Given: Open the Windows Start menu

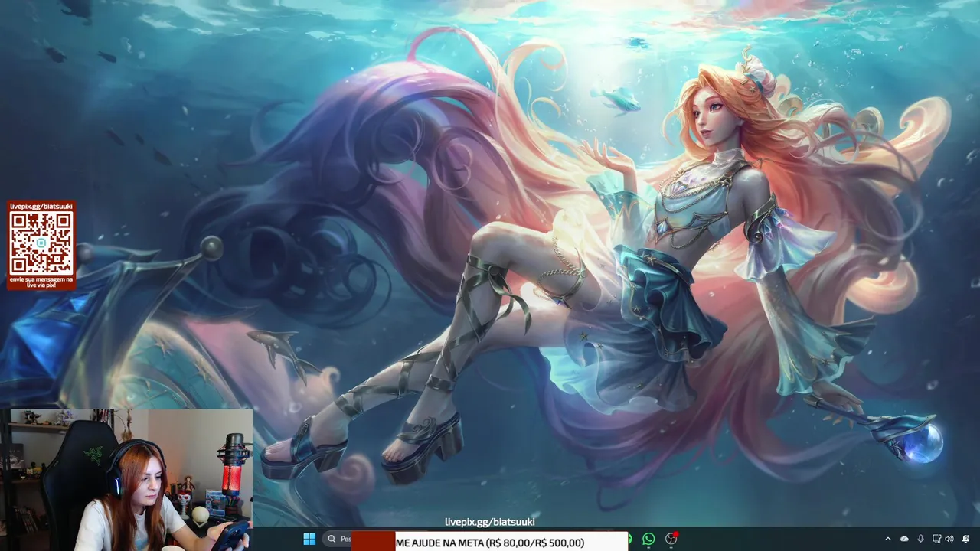Looking at the screenshot, I should [309, 539].
